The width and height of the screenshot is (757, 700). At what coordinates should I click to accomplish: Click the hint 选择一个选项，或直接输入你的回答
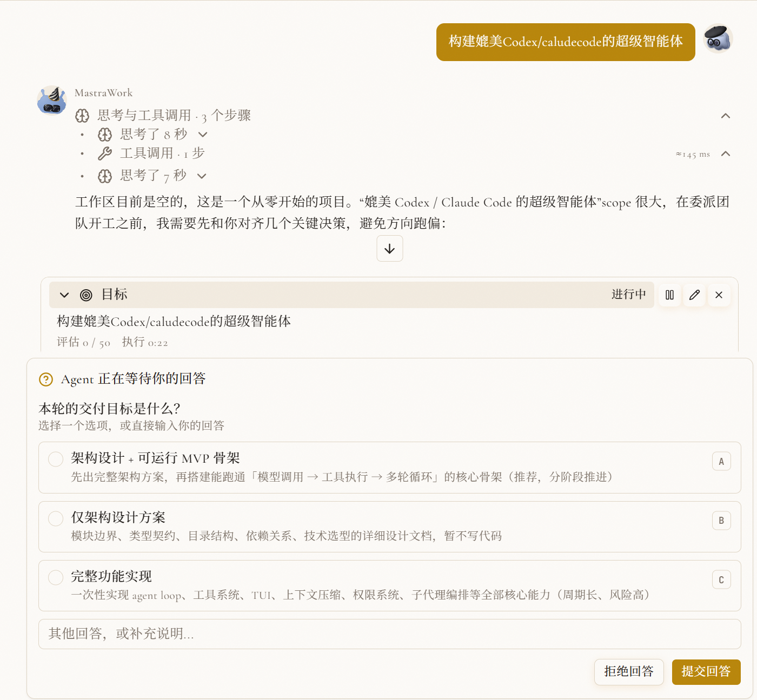[x=131, y=426]
